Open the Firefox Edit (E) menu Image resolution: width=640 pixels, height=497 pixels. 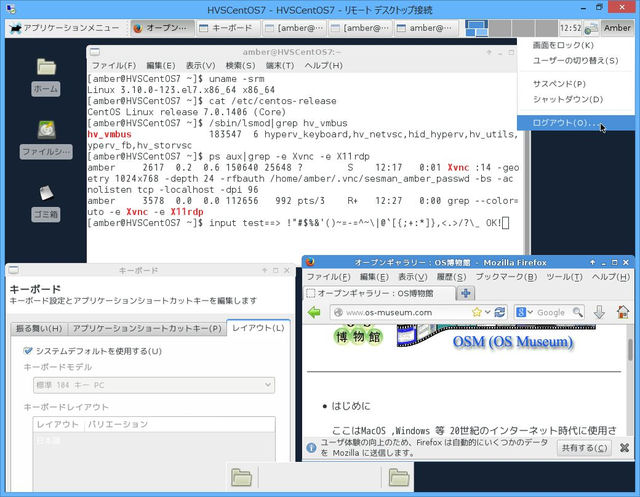pos(374,277)
